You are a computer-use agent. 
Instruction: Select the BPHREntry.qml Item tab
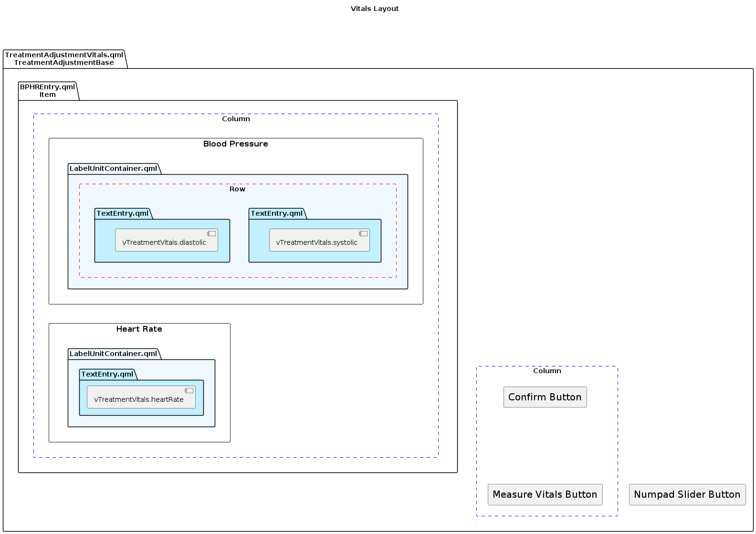[x=48, y=91]
